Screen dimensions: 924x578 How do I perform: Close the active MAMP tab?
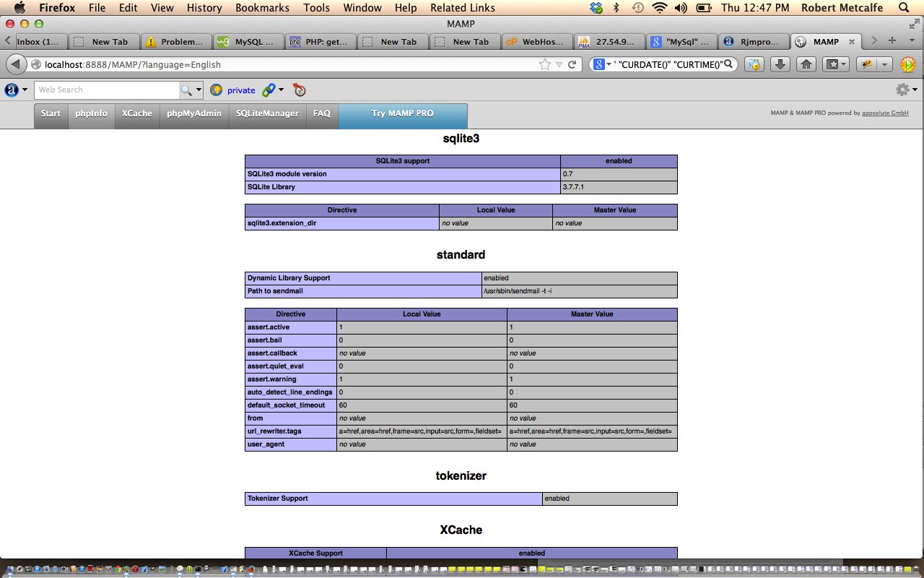(852, 42)
